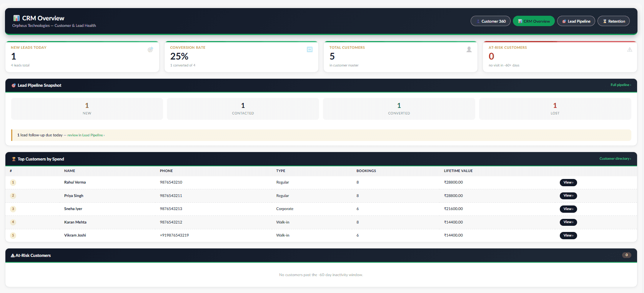Click the TYPE column header
Screen dimensions: 644x293
coord(281,171)
